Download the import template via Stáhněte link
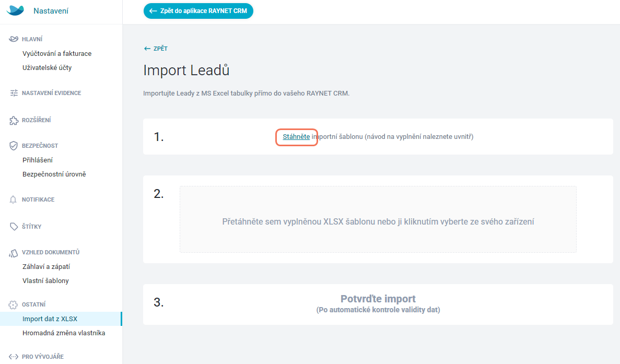The image size is (620, 364). (x=296, y=136)
